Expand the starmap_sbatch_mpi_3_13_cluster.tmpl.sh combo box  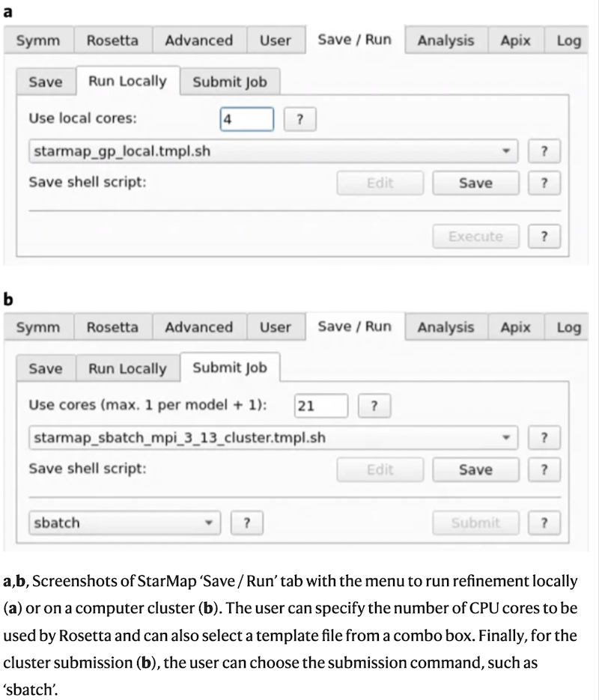point(273,438)
